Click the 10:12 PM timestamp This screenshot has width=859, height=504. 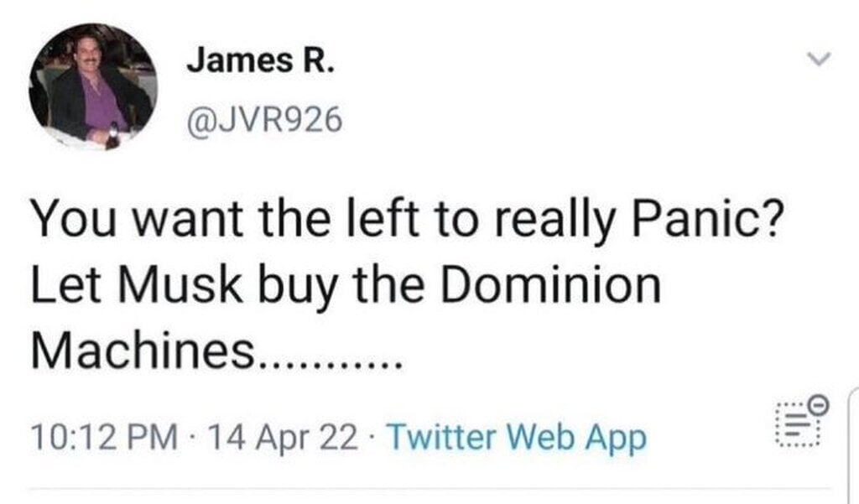tap(103, 437)
